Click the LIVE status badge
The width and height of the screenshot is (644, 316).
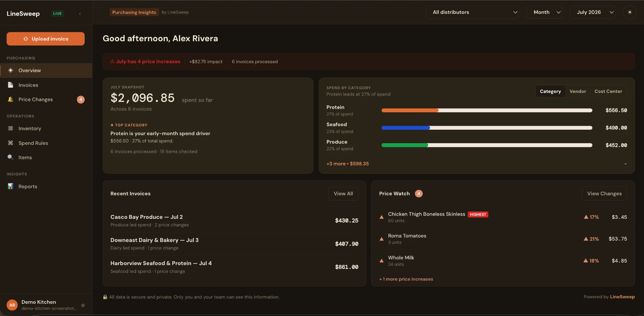57,14
